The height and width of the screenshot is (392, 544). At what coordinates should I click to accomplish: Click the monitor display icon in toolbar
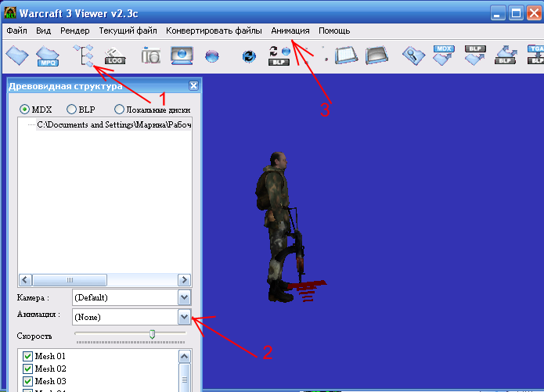click(182, 56)
